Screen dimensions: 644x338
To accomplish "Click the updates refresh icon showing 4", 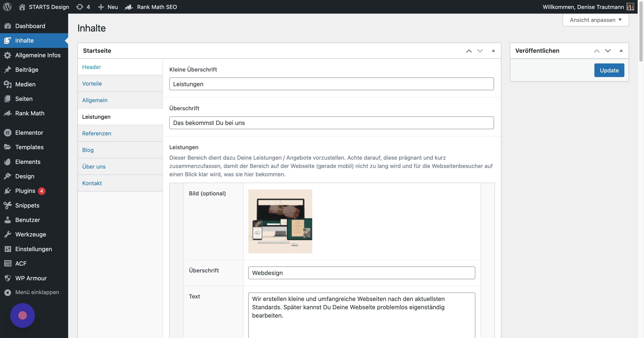I will pos(79,7).
